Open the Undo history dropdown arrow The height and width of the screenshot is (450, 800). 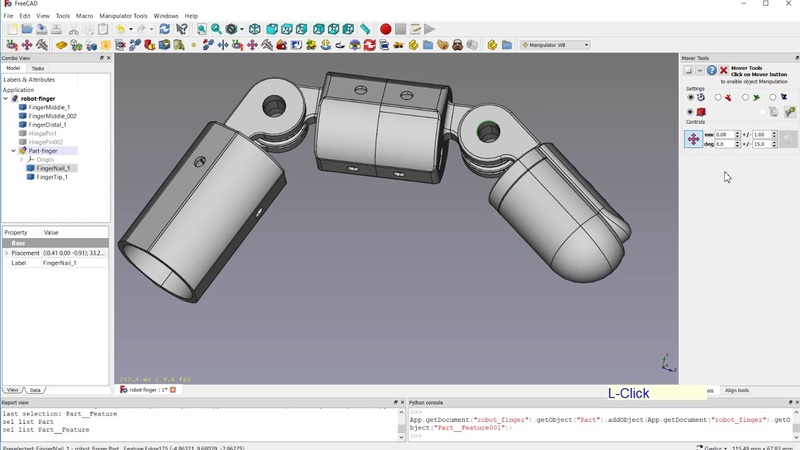[131, 29]
